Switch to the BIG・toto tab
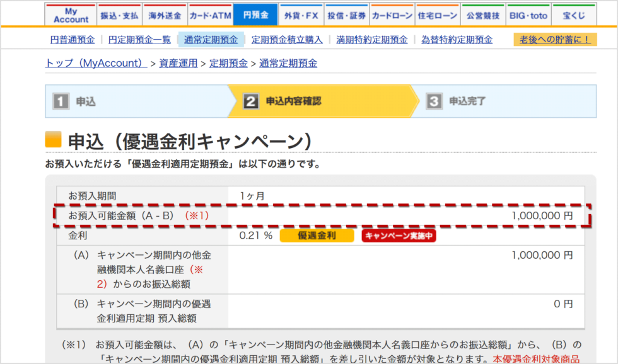 (x=528, y=14)
